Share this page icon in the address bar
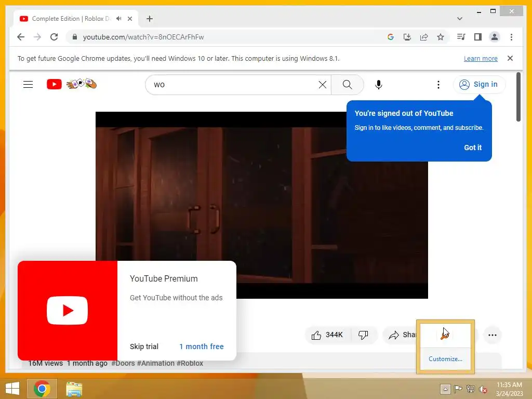Screen dimensions: 532x399 [424, 37]
